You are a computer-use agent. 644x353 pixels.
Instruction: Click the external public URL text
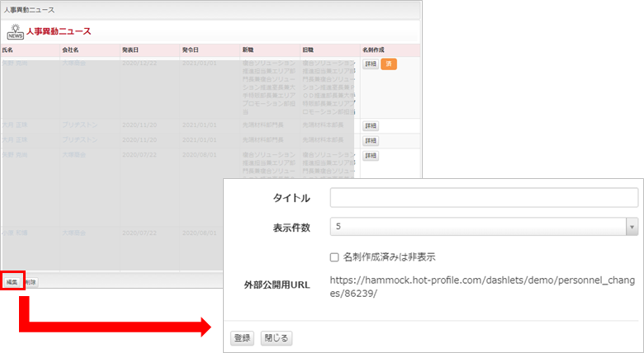[481, 287]
